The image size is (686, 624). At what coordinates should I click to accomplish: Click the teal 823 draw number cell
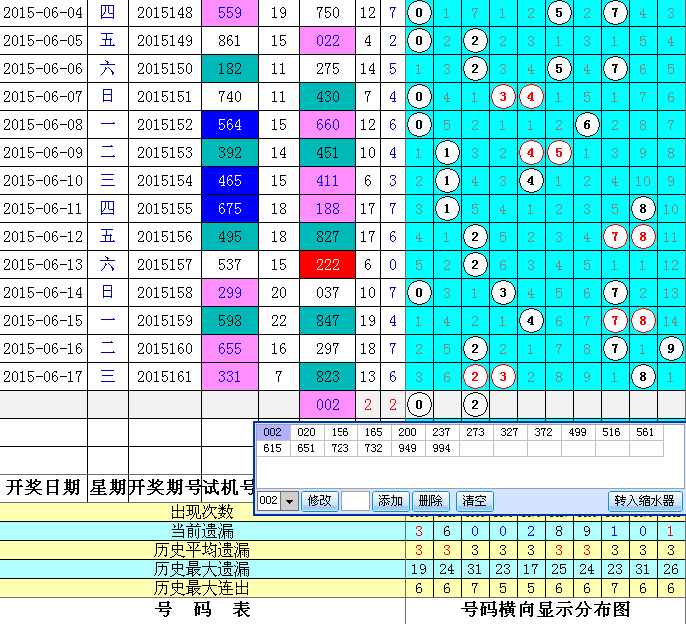tap(328, 377)
